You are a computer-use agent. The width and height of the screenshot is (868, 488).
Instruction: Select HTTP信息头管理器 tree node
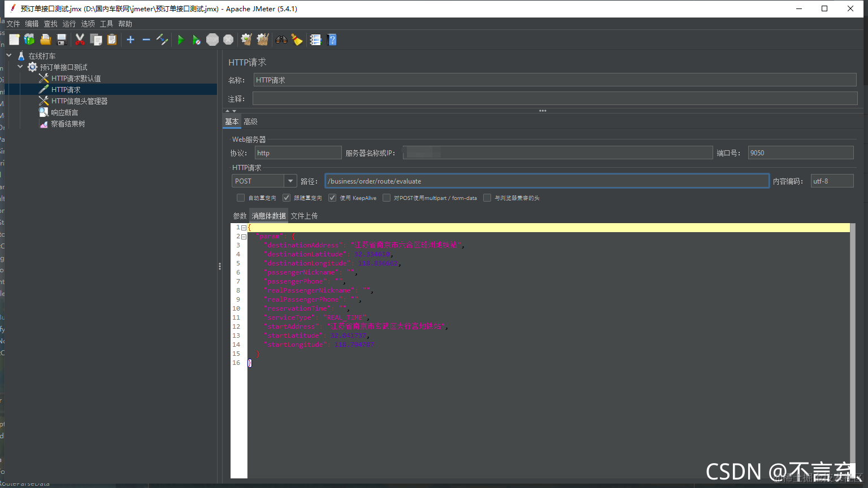(79, 101)
